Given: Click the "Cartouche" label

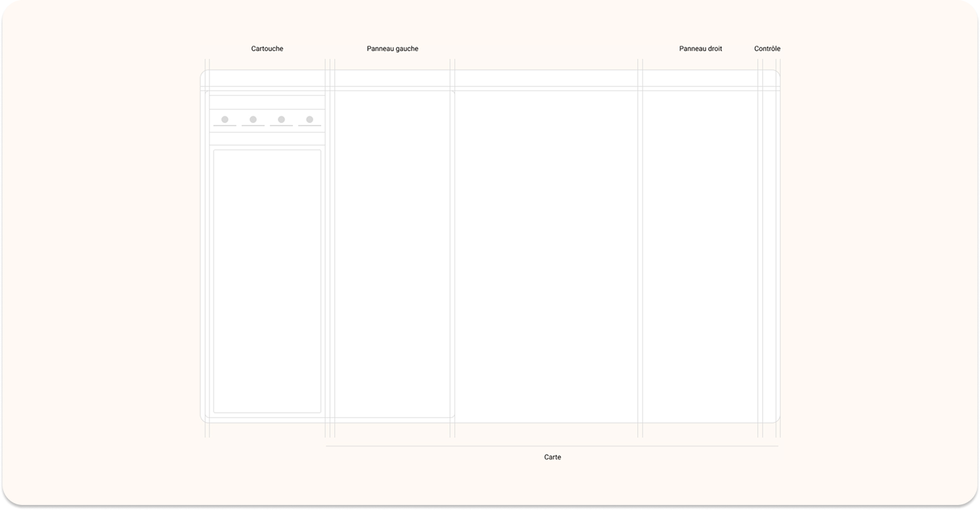Looking at the screenshot, I should (267, 49).
